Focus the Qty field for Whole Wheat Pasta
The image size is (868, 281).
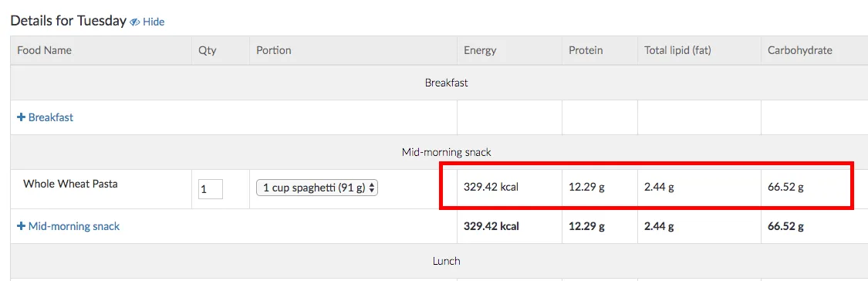[211, 189]
